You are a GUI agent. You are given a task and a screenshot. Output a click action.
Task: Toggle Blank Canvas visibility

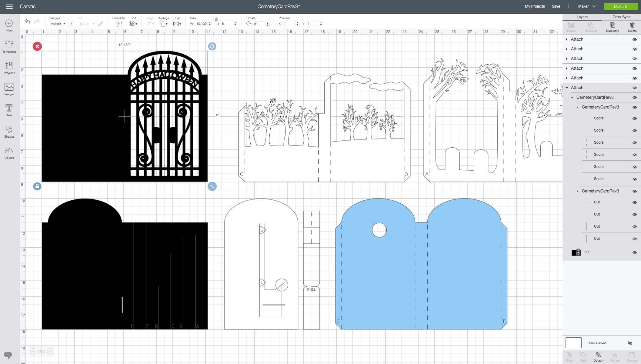[x=630, y=343]
